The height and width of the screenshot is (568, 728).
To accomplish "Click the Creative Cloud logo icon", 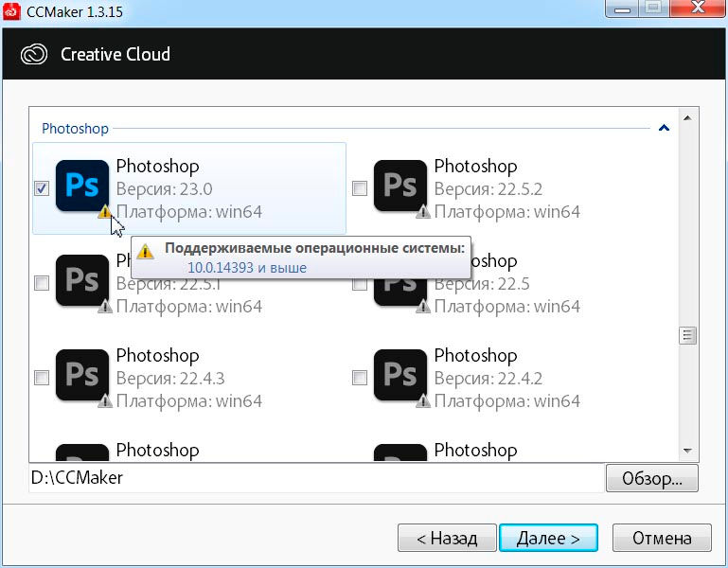I will point(34,54).
